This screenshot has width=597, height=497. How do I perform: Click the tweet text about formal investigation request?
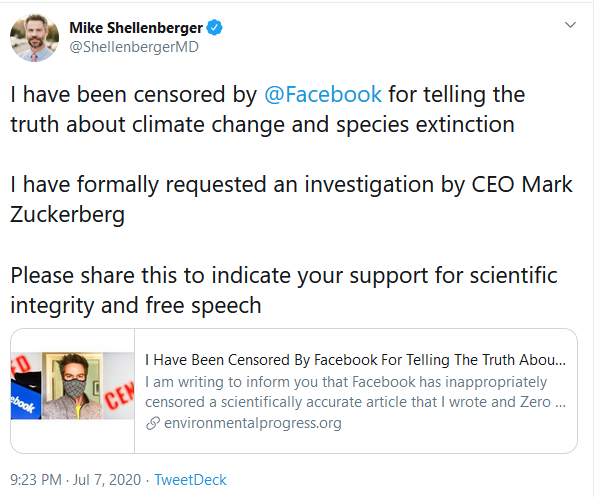(291, 200)
